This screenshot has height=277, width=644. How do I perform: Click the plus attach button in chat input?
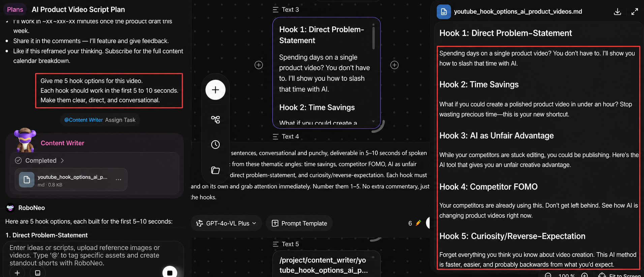(17, 273)
